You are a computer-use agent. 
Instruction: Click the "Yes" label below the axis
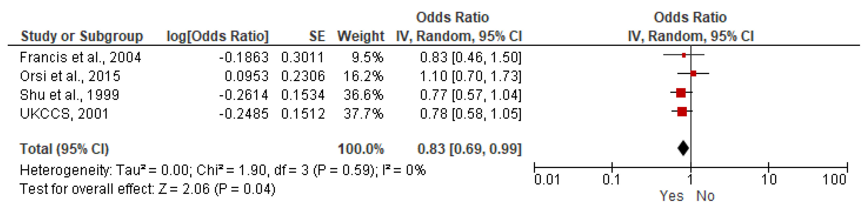coord(671,196)
